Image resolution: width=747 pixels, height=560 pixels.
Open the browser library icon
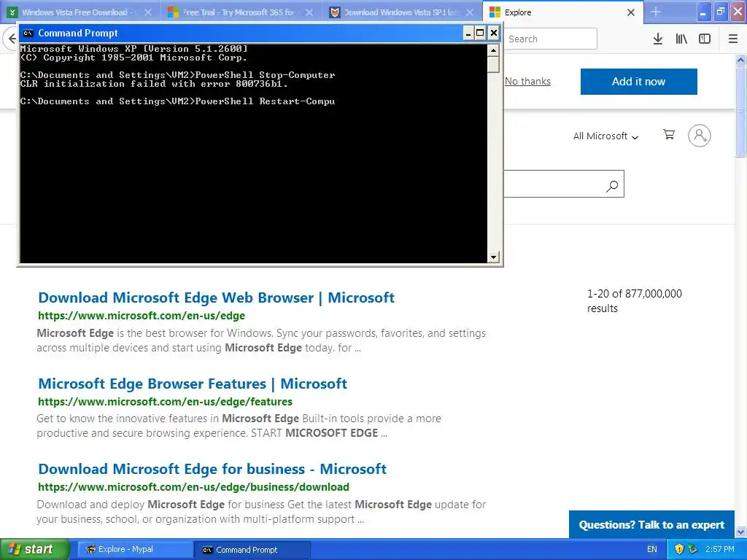point(681,39)
